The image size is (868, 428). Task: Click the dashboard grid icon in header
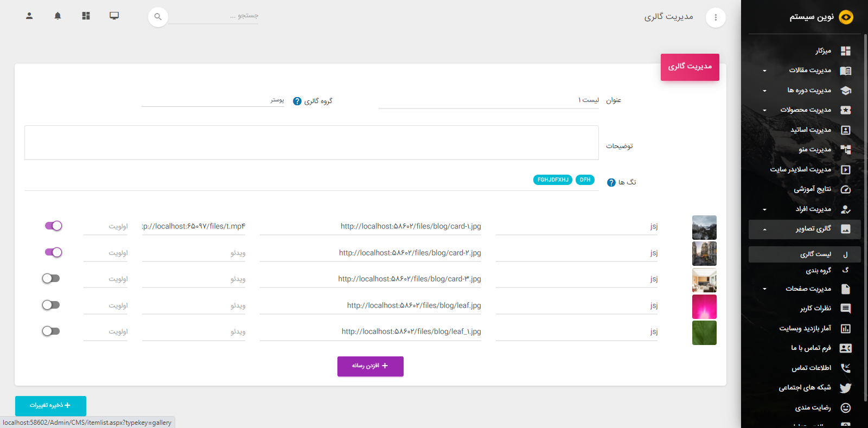tap(86, 16)
